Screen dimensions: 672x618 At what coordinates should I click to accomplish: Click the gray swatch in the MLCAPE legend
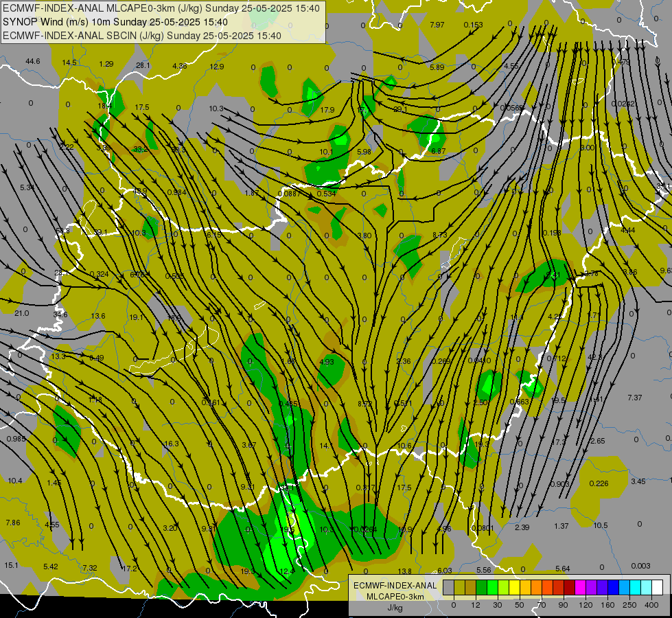(x=449, y=587)
